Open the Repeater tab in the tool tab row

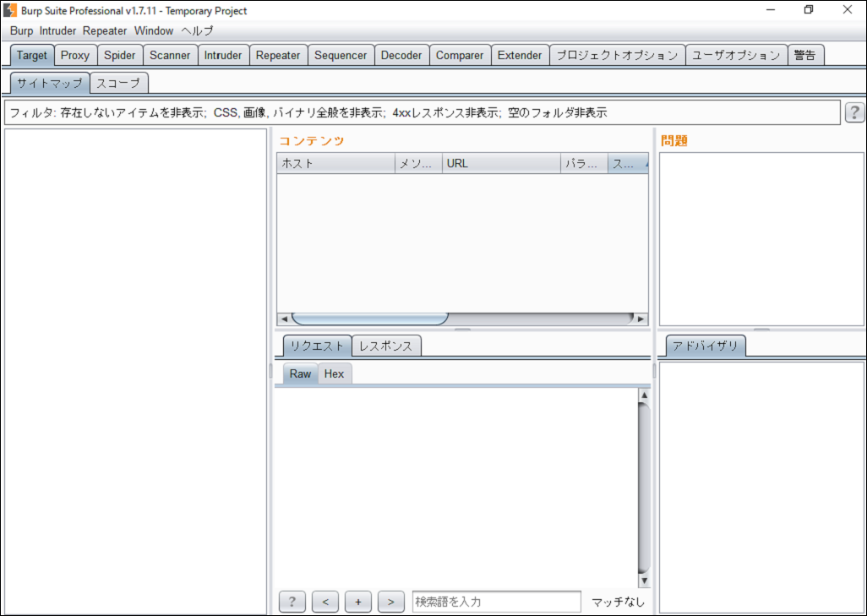tap(278, 55)
